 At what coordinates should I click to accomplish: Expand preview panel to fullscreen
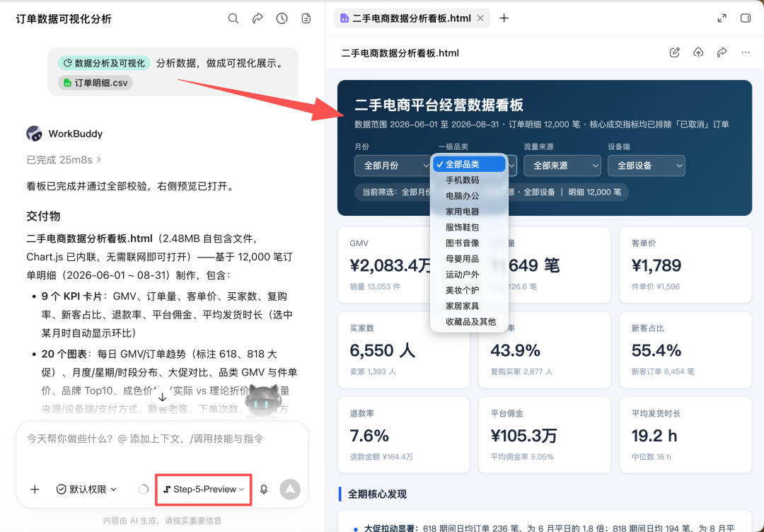click(x=722, y=18)
